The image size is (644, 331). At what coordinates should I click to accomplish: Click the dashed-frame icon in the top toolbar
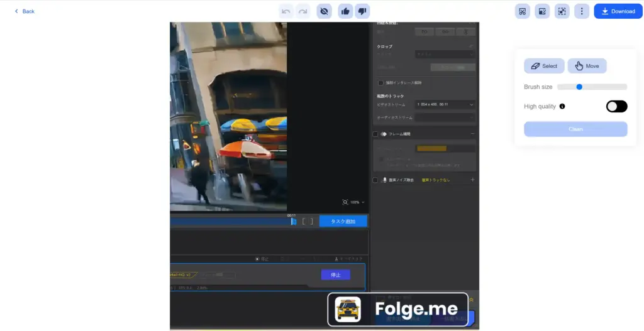(x=562, y=11)
